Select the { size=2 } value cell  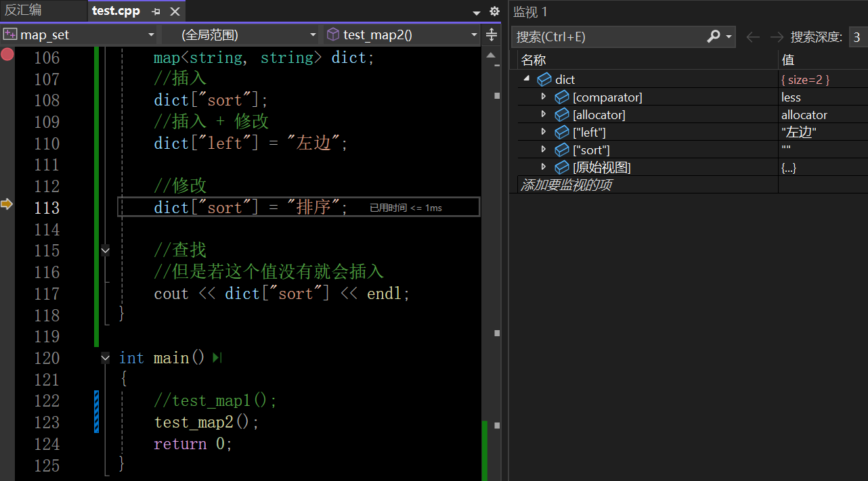[823, 79]
